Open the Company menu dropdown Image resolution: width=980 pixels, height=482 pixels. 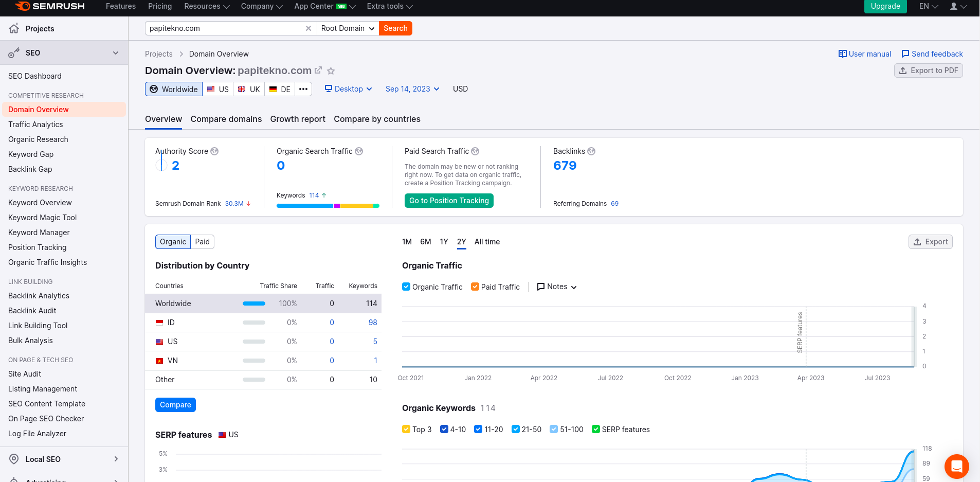pos(262,6)
